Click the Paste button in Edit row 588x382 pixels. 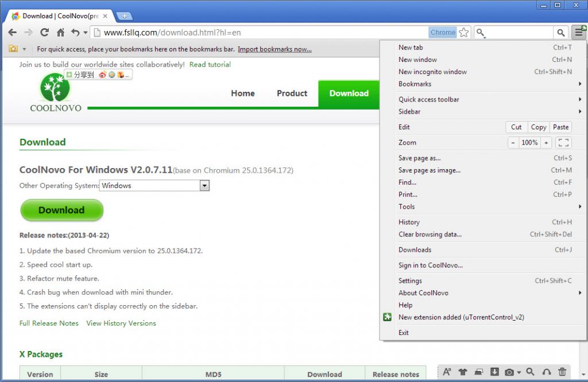560,127
